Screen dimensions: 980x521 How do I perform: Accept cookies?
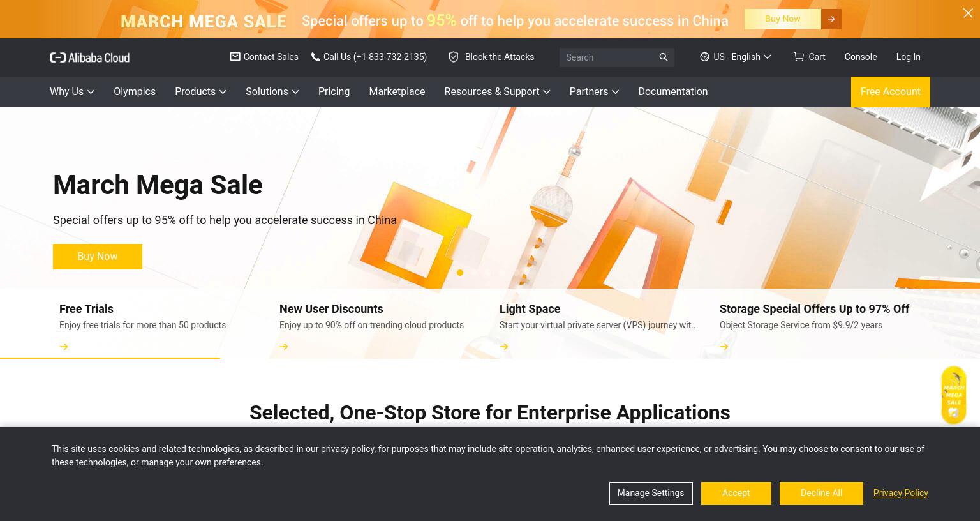coord(736,494)
